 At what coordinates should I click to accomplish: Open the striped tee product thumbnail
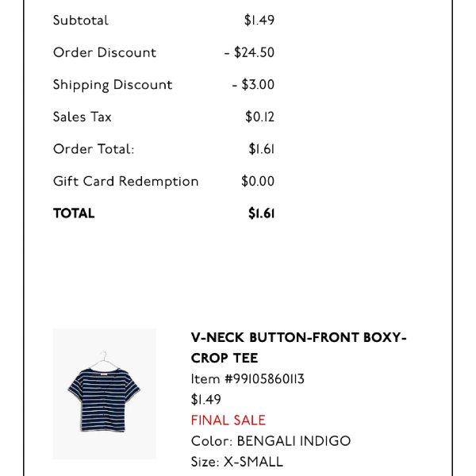[105, 393]
